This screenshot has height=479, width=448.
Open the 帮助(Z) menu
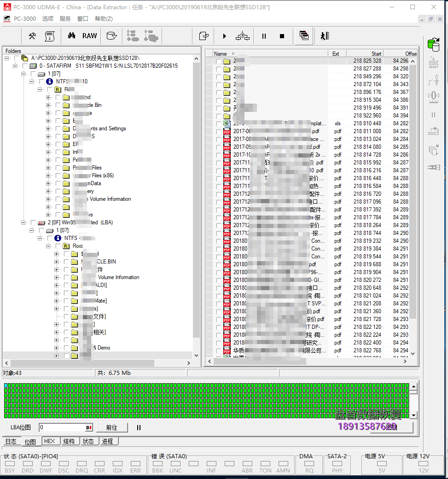(104, 18)
